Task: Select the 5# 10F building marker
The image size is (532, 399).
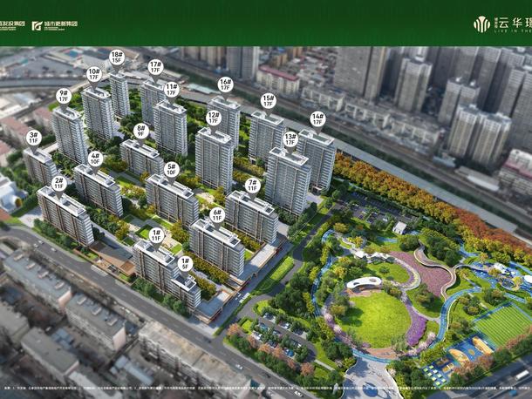Action: [171, 170]
